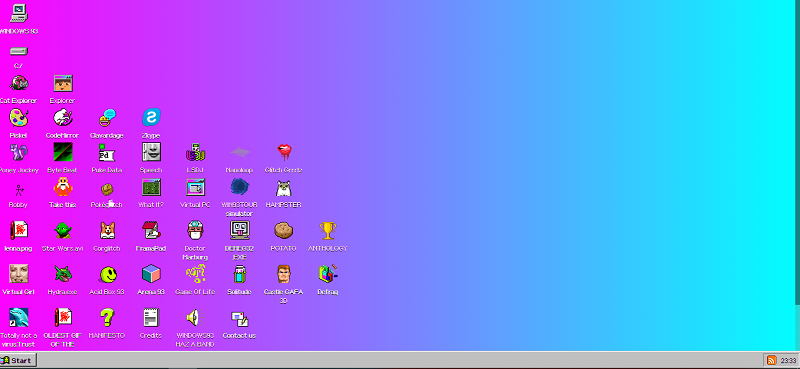Open the Byte Beat icon
800x369 pixels.
pyautogui.click(x=63, y=152)
